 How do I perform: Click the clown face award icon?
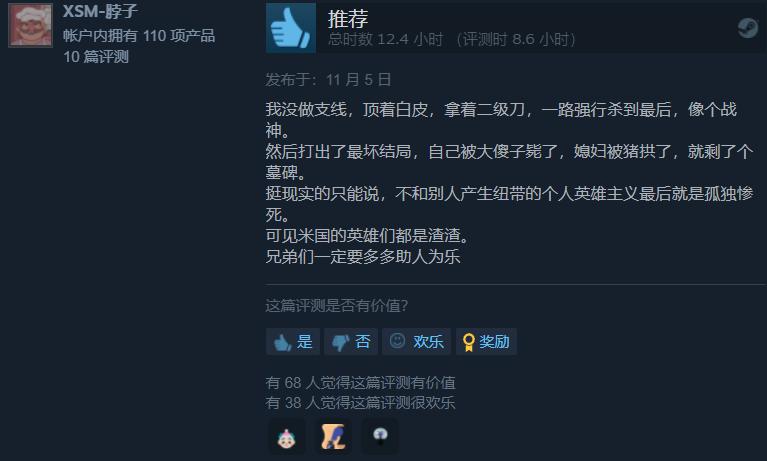coord(287,437)
